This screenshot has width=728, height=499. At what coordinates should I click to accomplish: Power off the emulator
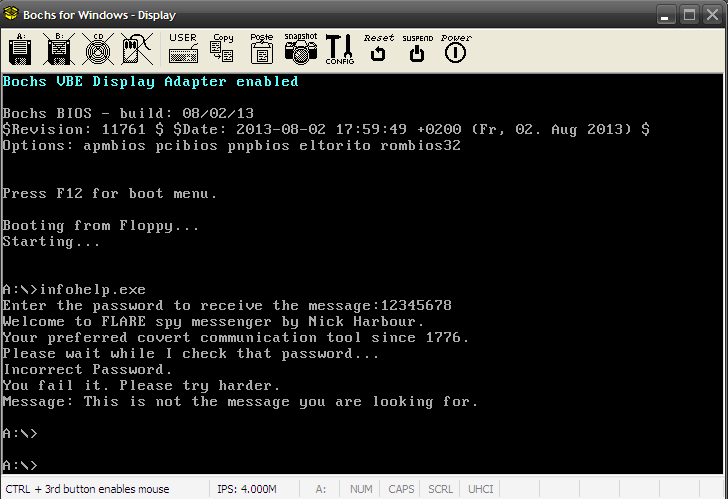pos(456,48)
